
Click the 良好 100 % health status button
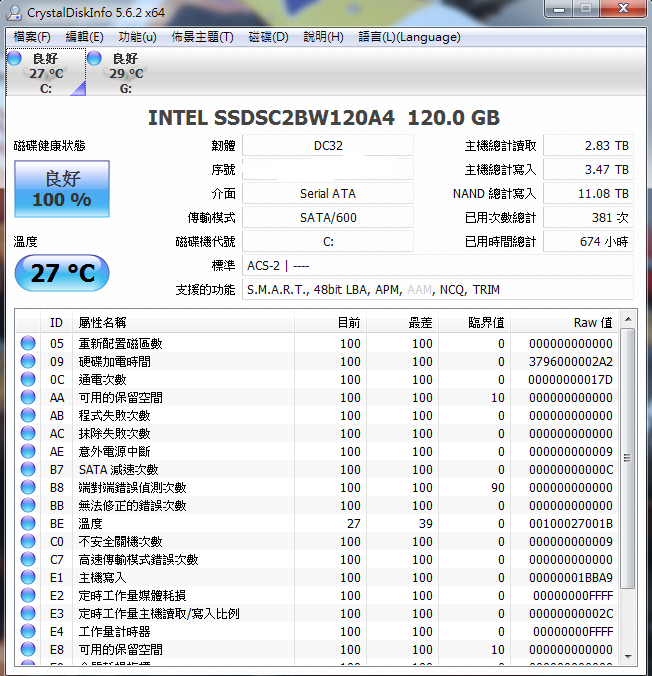pyautogui.click(x=62, y=189)
